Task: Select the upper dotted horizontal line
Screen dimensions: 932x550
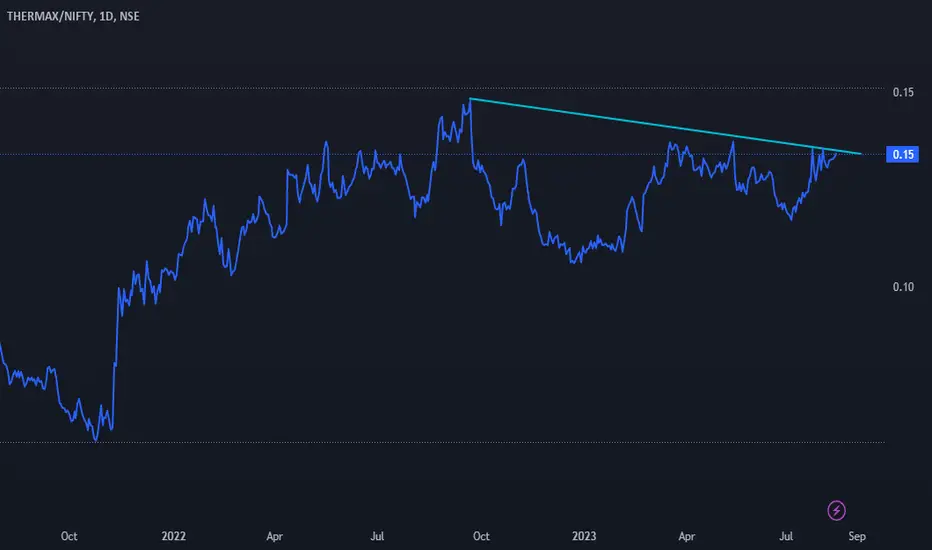Action: pyautogui.click(x=442, y=88)
